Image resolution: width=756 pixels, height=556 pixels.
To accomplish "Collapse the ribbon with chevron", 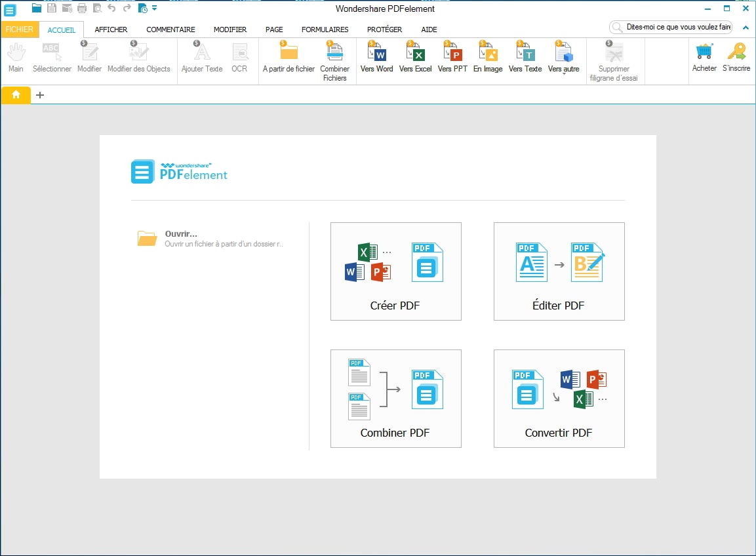I will click(x=746, y=28).
